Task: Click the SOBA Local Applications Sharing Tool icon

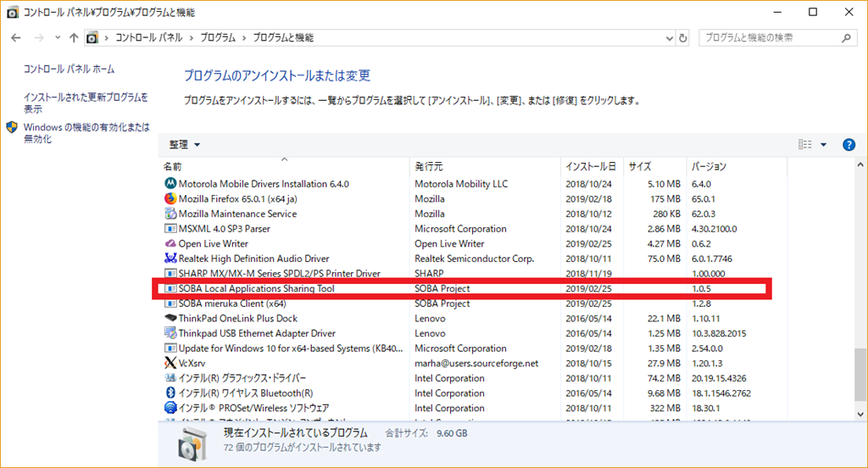Action: pyautogui.click(x=170, y=288)
